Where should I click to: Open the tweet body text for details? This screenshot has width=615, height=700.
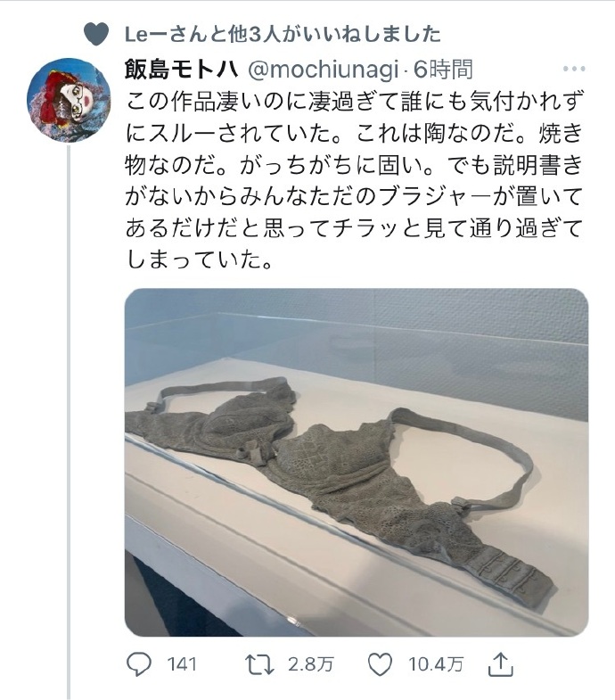pyautogui.click(x=355, y=181)
